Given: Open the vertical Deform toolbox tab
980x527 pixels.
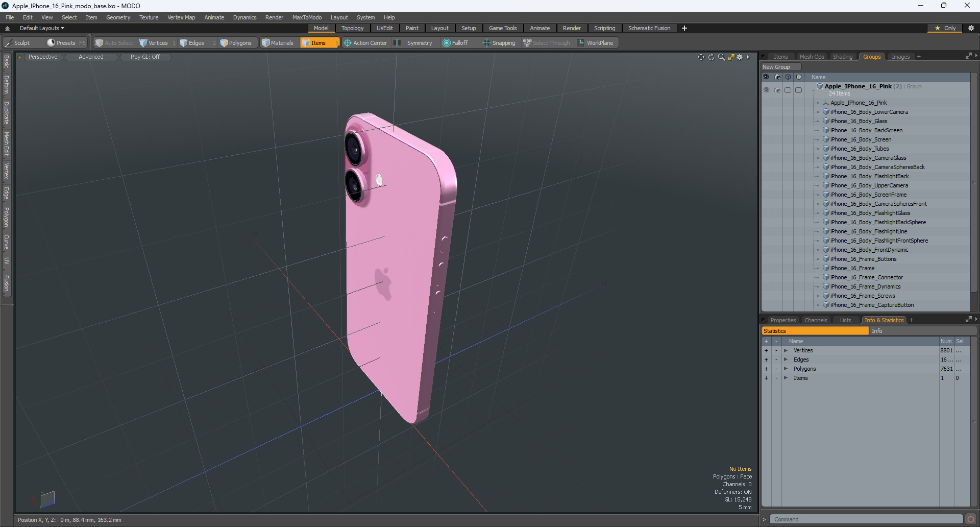Looking at the screenshot, I should click(6, 85).
